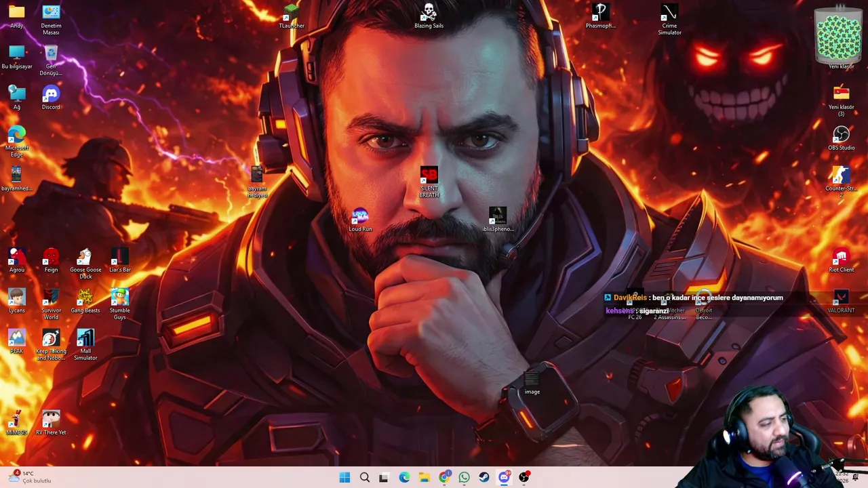The height and width of the screenshot is (488, 868).
Task: Open the Yeni klasör (3) folder
Action: click(x=841, y=101)
